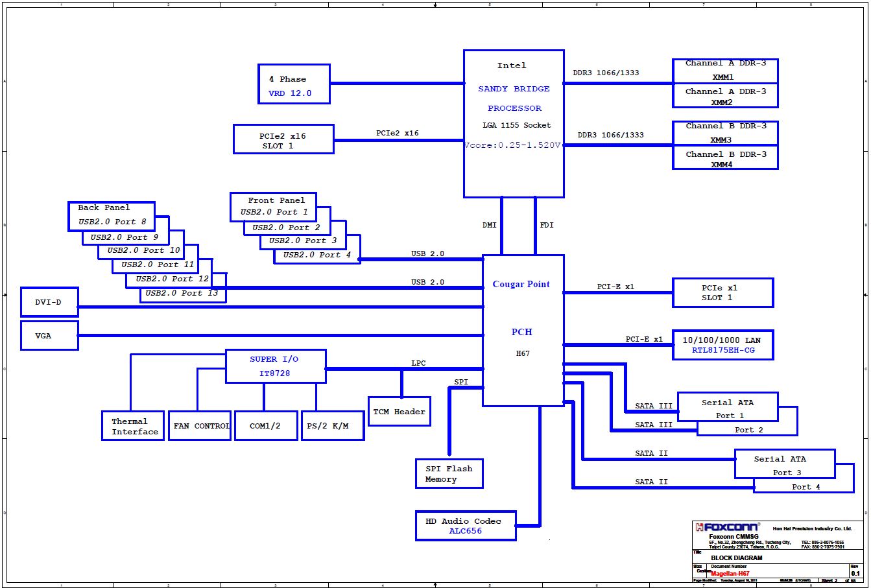Click the Vcore:0.25-1.520V text
Screen dimensions: 871x588
[512, 145]
